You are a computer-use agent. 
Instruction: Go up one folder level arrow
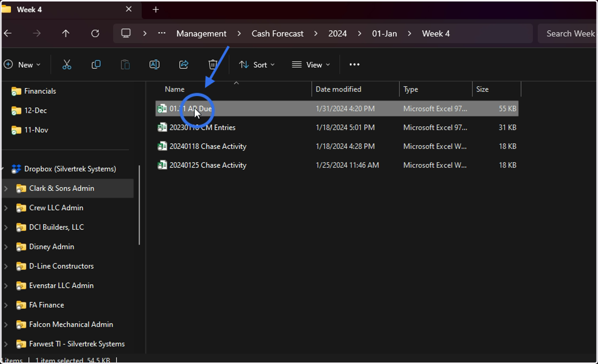pyautogui.click(x=66, y=33)
